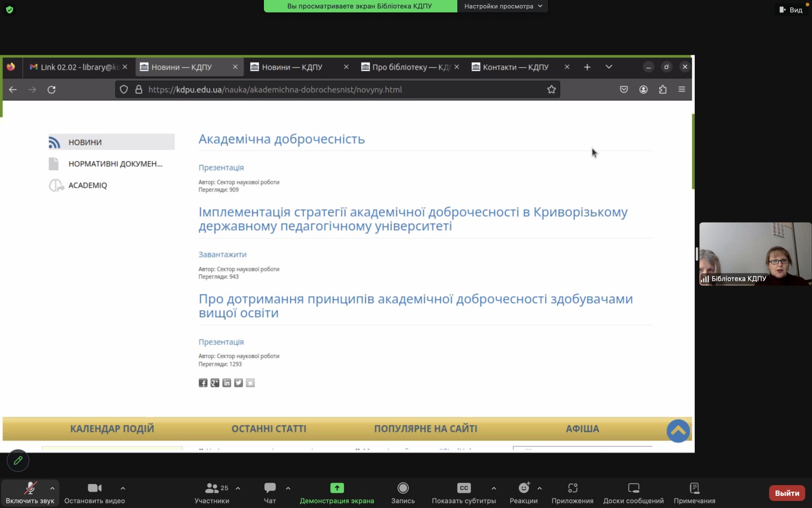This screenshot has height=508, width=812.
Task: Share page on Twitter icon
Action: pos(239,383)
